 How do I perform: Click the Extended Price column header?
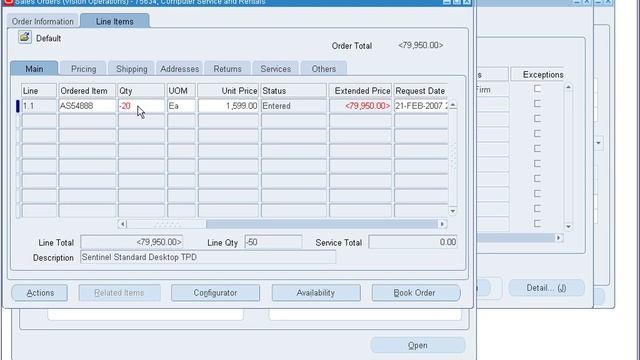[360, 91]
